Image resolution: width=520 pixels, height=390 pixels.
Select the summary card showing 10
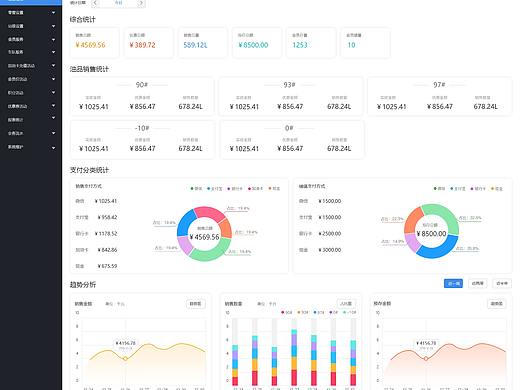pyautogui.click(x=365, y=43)
